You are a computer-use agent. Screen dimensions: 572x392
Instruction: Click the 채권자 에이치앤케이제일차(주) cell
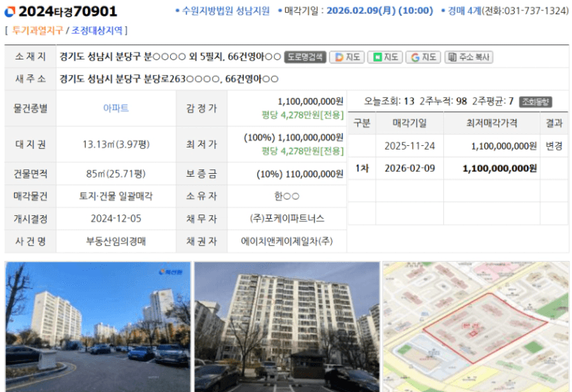coord(287,241)
